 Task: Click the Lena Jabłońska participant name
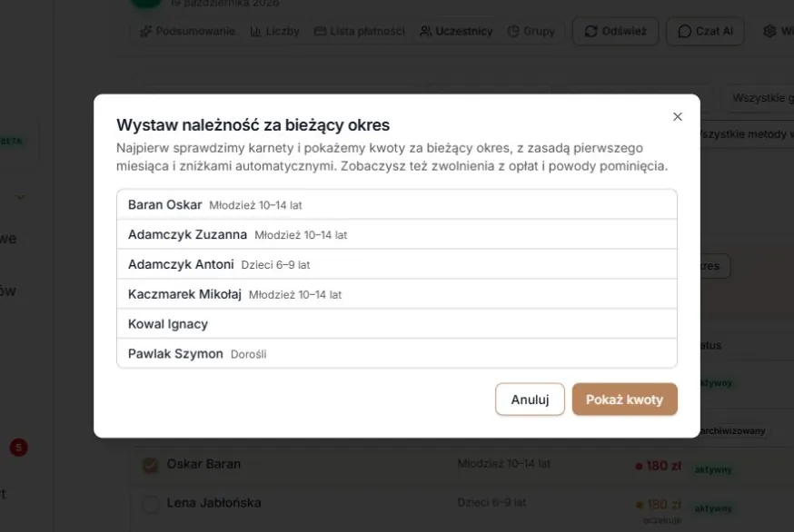(x=213, y=503)
